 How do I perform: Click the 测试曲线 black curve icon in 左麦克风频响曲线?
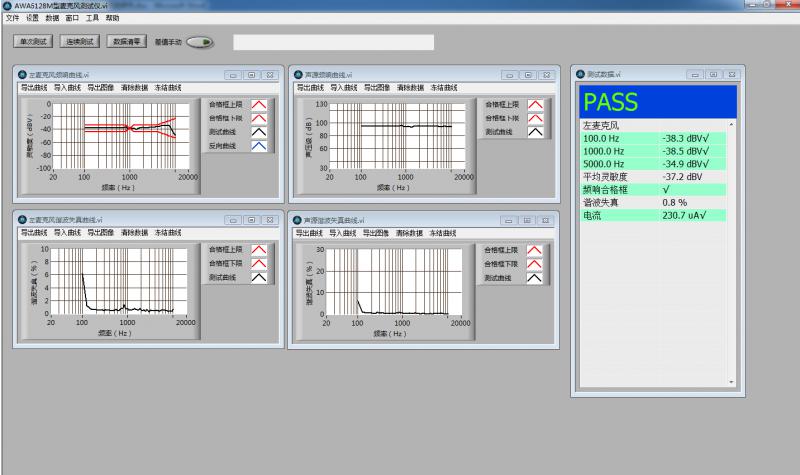[x=258, y=132]
